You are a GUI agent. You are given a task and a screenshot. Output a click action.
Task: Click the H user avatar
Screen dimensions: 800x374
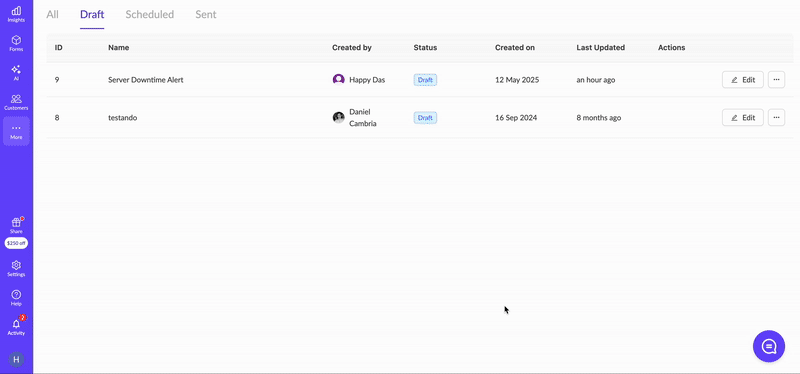coord(16,359)
